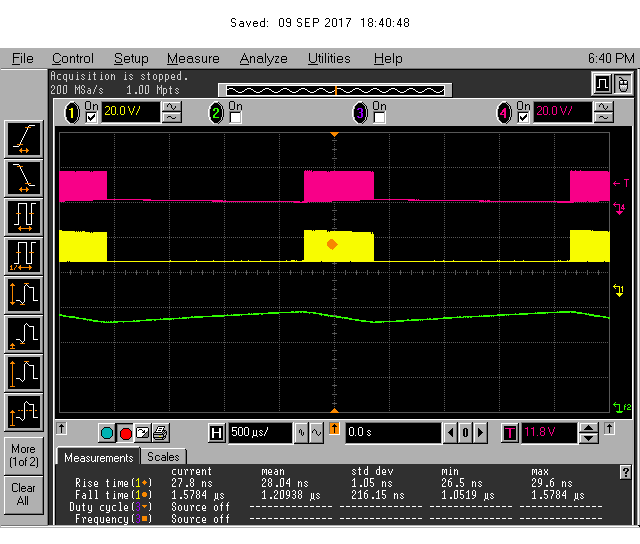Click the Clear All button

coord(24,495)
